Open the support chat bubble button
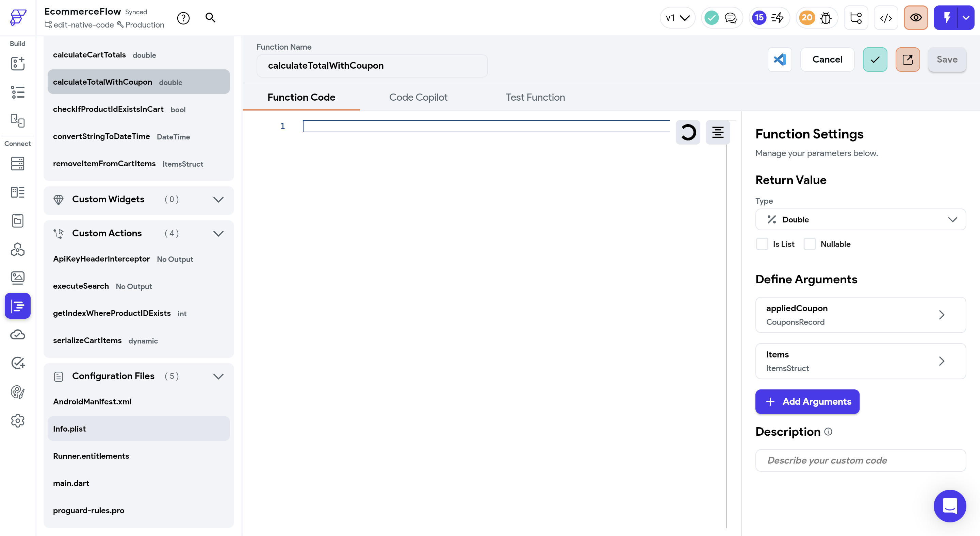 [x=950, y=506]
